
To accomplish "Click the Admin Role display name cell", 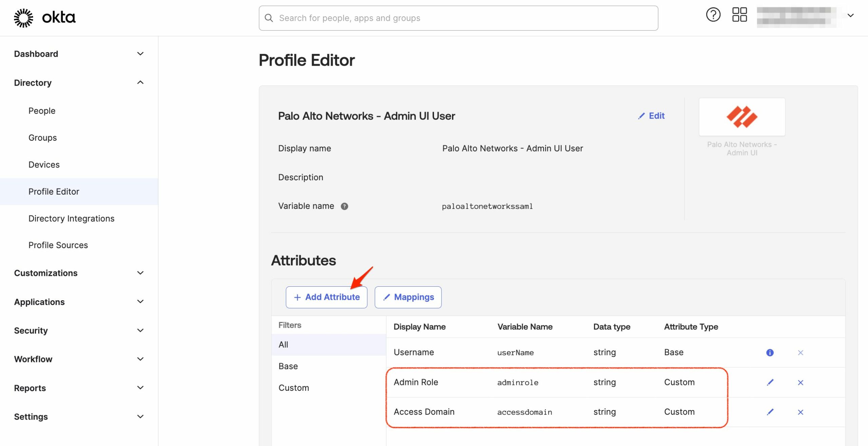I will click(x=416, y=382).
